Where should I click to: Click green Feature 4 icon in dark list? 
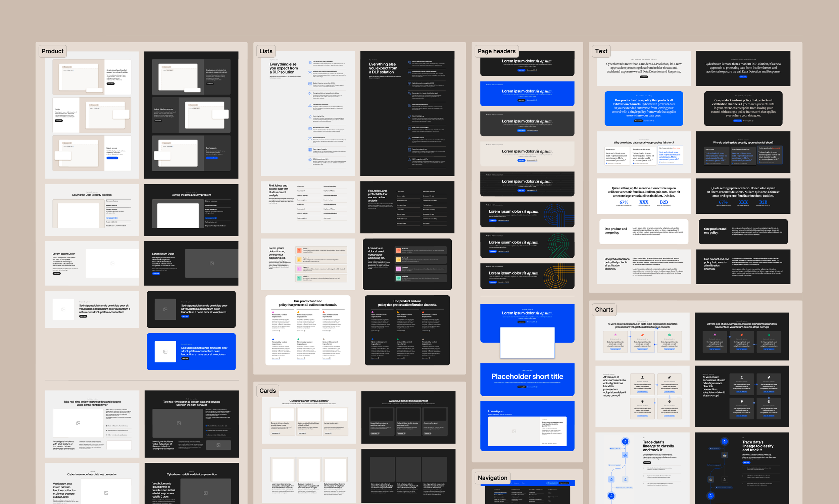coord(398,278)
